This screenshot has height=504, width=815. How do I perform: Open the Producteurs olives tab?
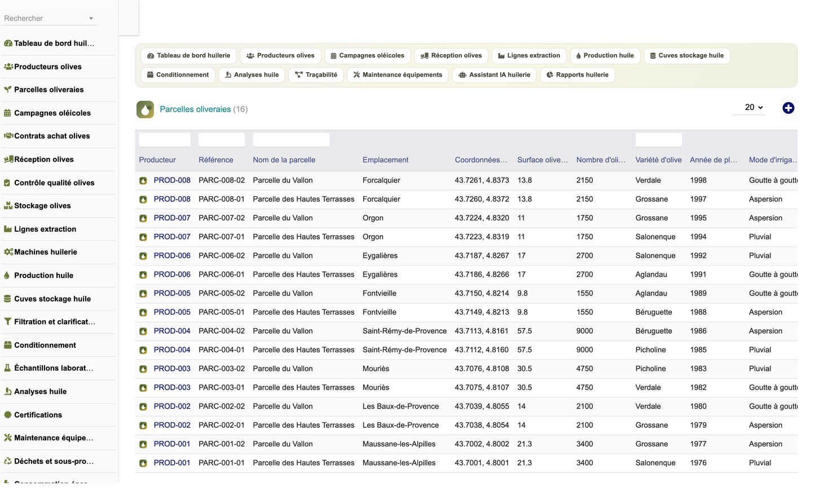(x=280, y=56)
